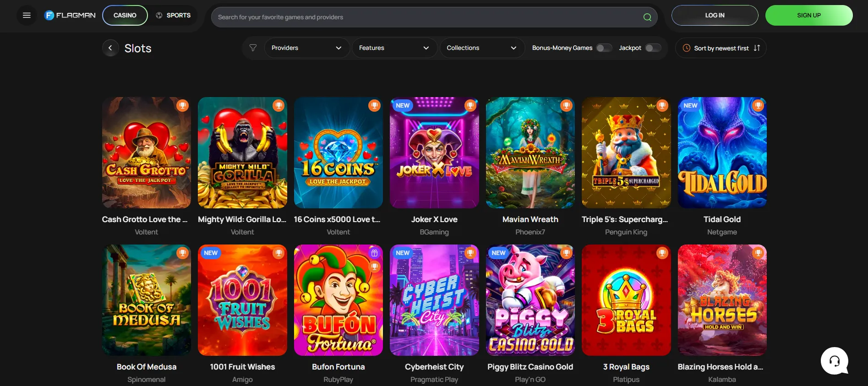Open provider Volatile link under Cash Grotto
This screenshot has width=868, height=386.
pyautogui.click(x=147, y=232)
